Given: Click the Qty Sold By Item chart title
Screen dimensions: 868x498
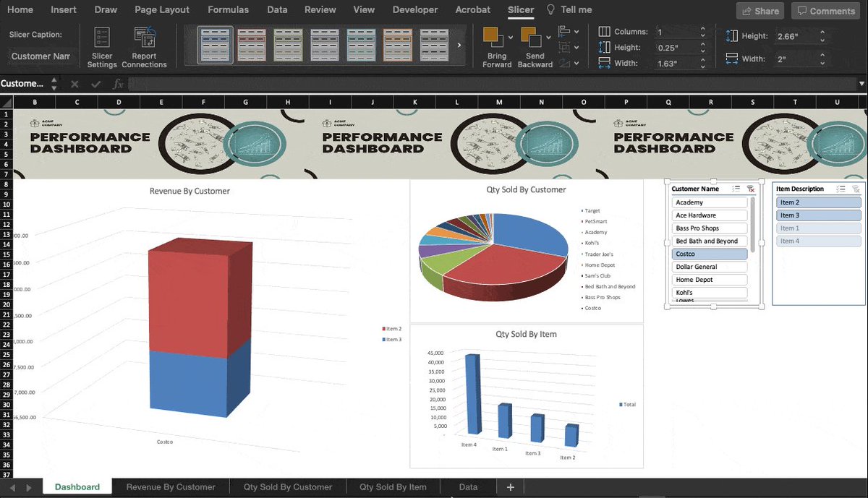Looking at the screenshot, I should [x=526, y=335].
